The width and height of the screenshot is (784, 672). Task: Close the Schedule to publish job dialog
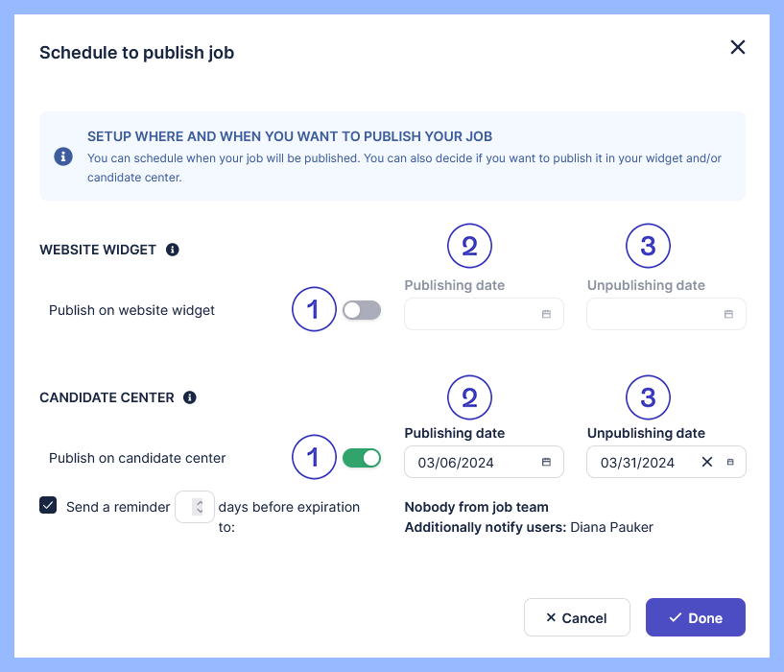[x=738, y=48]
